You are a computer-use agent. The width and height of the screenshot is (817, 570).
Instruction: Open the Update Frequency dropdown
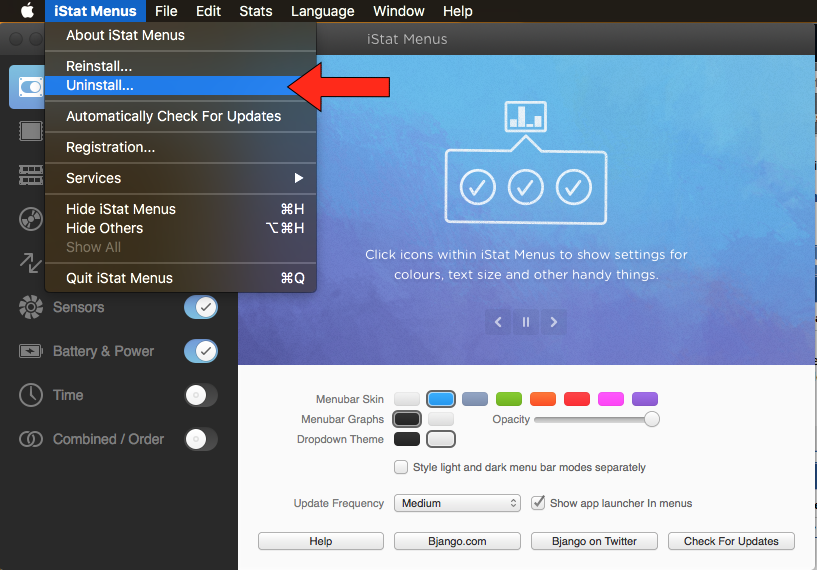pyautogui.click(x=457, y=503)
